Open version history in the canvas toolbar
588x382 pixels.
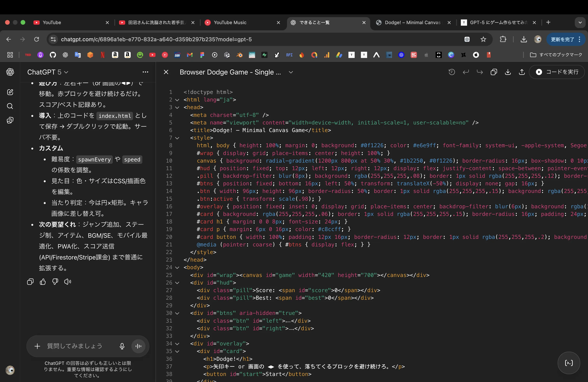coord(452,72)
